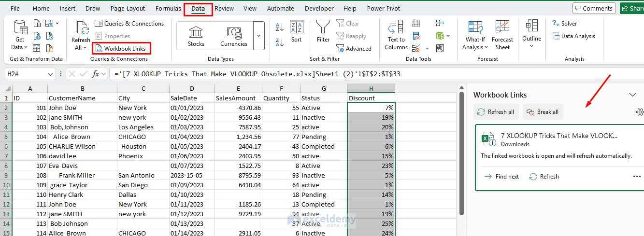
Task: Click Refresh all in Workbook Links pane
Action: (x=496, y=111)
